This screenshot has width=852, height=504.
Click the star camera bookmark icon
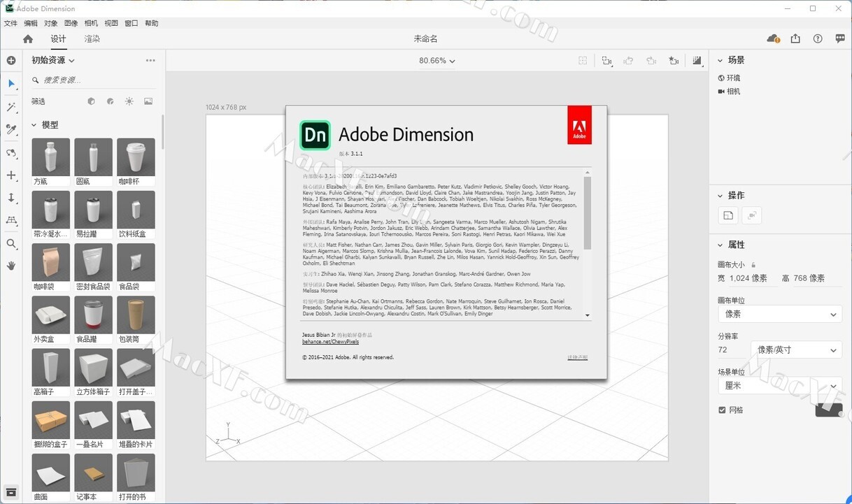tap(674, 61)
